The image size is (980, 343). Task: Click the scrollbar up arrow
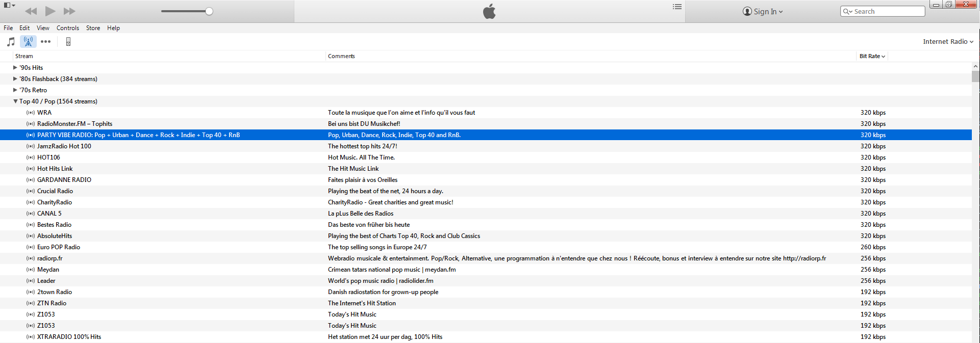pos(975,66)
